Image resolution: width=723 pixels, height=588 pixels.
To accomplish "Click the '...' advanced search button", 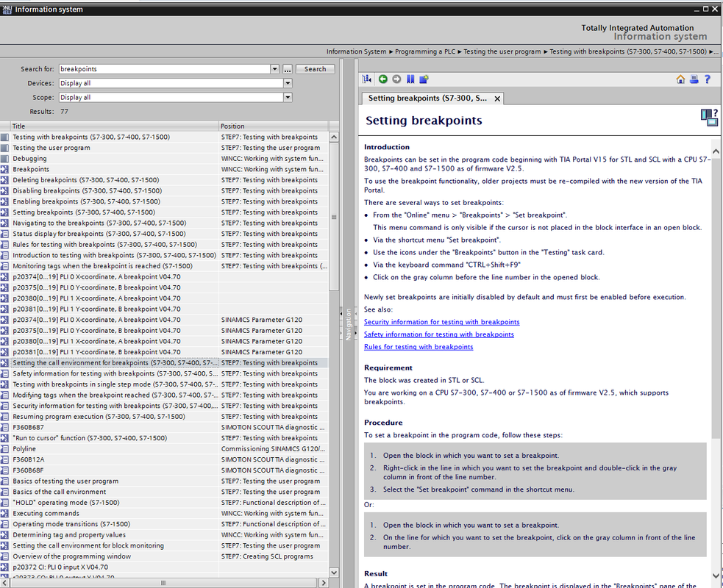I will [x=288, y=69].
